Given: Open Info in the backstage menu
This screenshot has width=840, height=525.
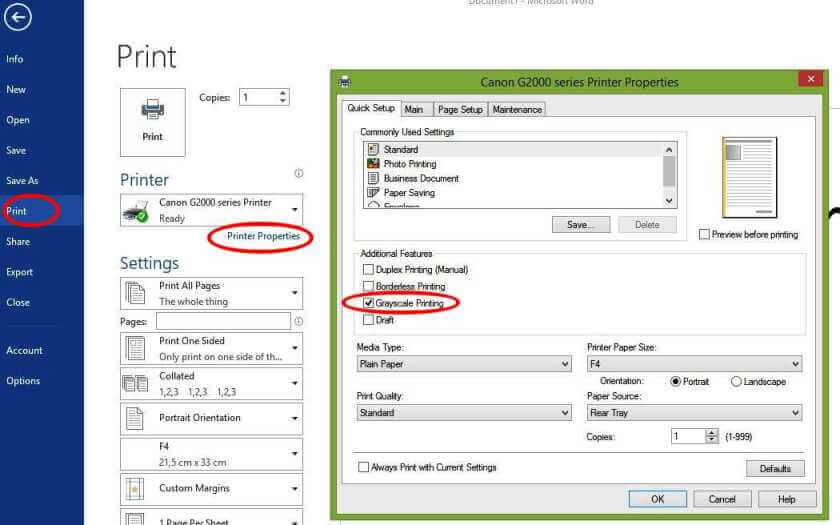Looking at the screenshot, I should click(x=15, y=59).
